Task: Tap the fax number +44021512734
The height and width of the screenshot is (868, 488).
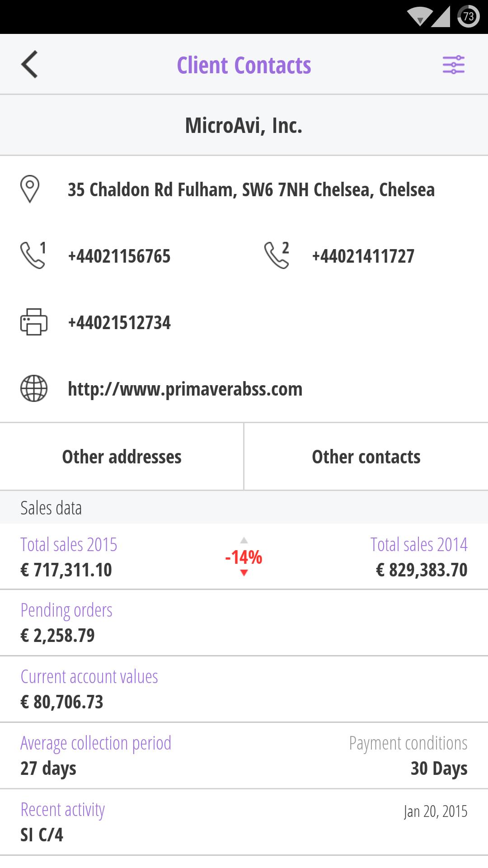Action: tap(119, 323)
